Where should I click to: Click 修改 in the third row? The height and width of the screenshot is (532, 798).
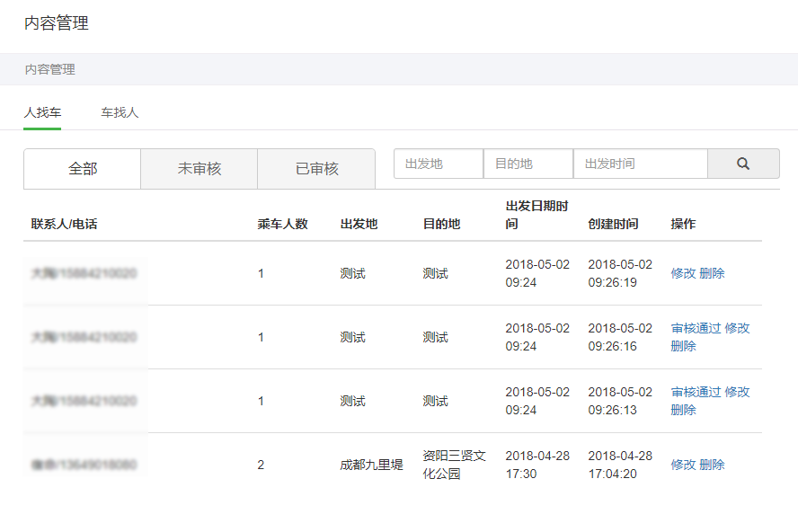[x=737, y=392]
